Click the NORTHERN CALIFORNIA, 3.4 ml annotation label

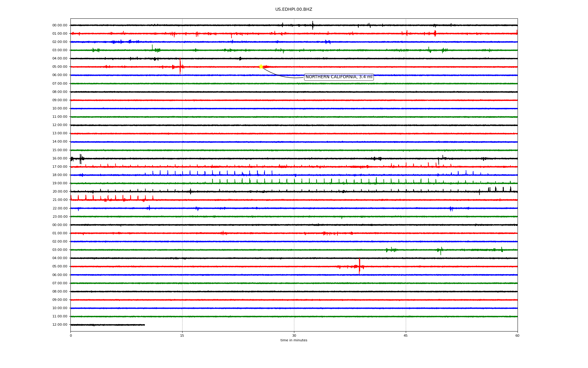click(x=339, y=77)
